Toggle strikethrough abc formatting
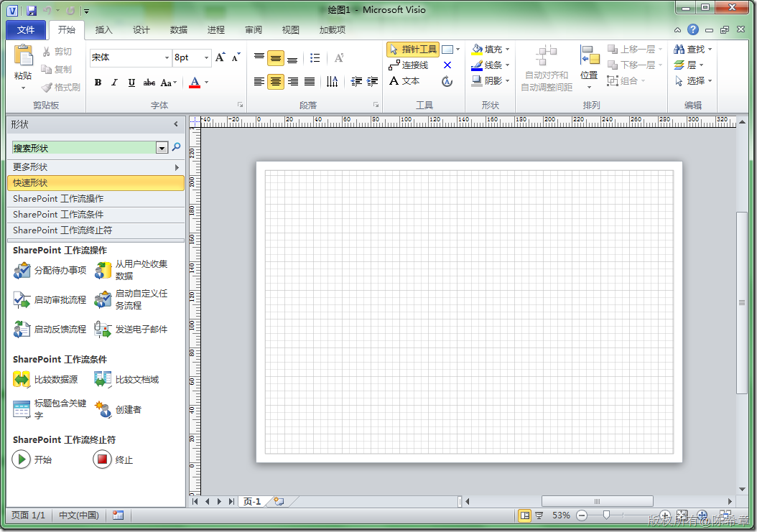 point(149,83)
